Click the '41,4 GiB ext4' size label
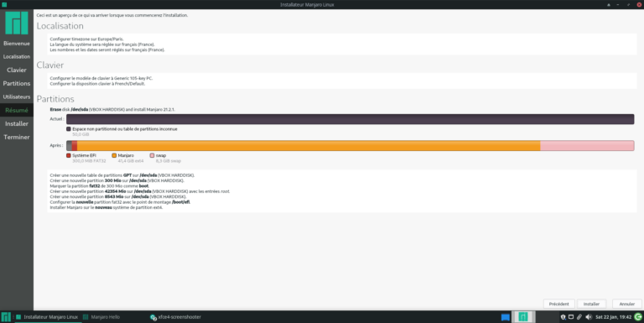The image size is (644, 323). coord(131,161)
